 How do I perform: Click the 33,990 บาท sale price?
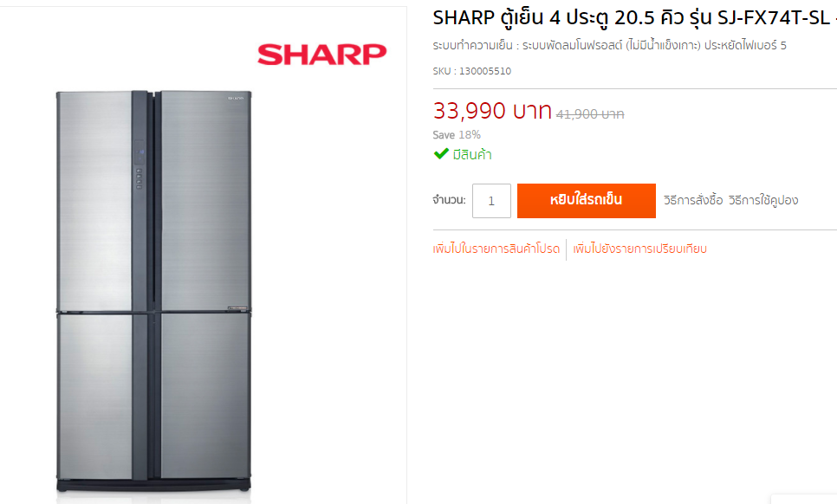[491, 111]
